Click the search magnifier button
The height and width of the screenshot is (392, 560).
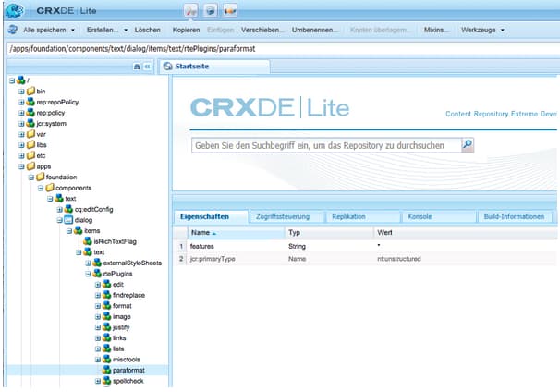pos(468,145)
